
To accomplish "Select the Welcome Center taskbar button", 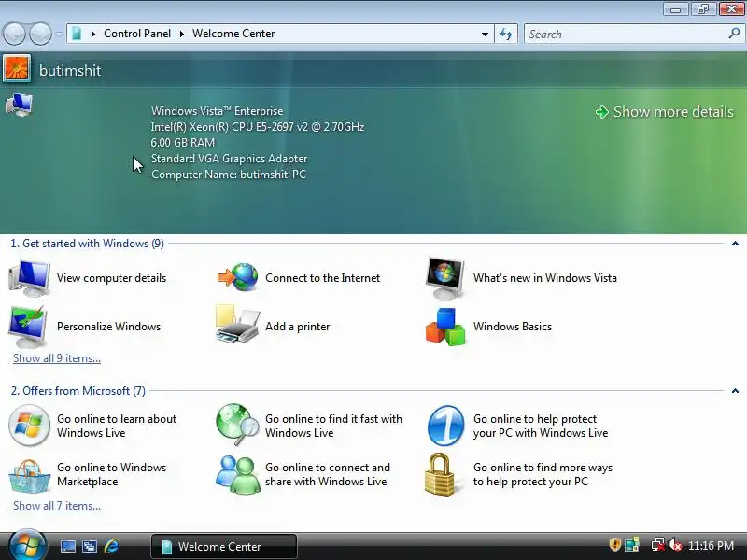I will (224, 546).
